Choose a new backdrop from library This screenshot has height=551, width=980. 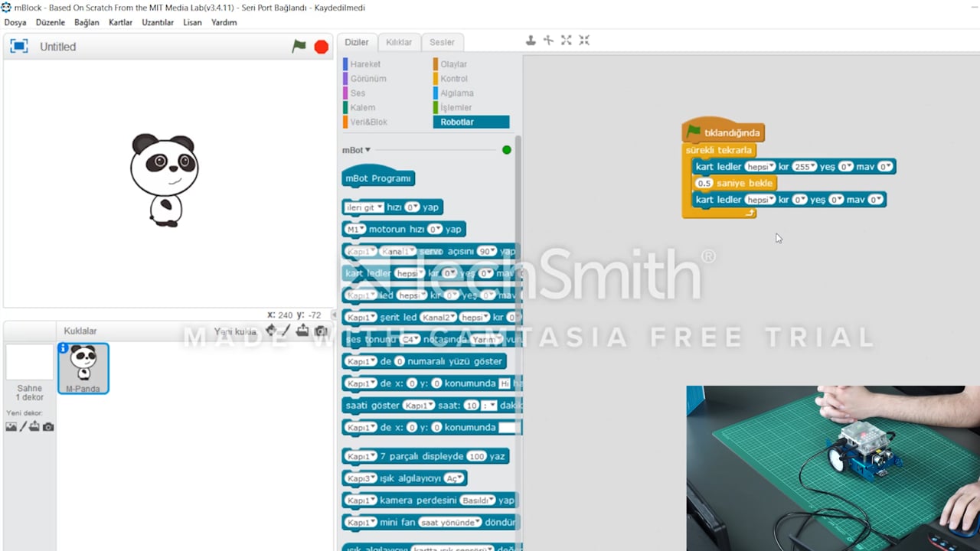pyautogui.click(x=11, y=426)
